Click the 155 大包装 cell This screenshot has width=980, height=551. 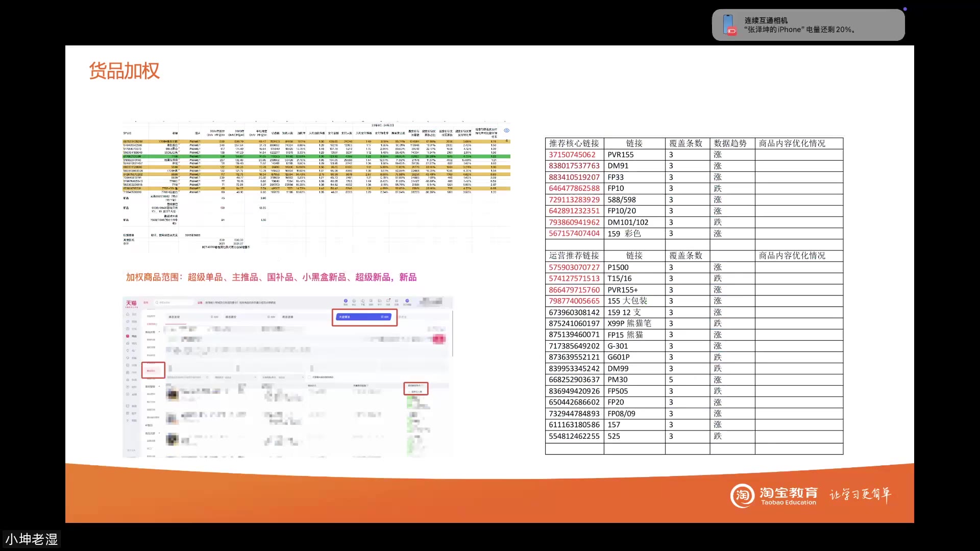634,301
